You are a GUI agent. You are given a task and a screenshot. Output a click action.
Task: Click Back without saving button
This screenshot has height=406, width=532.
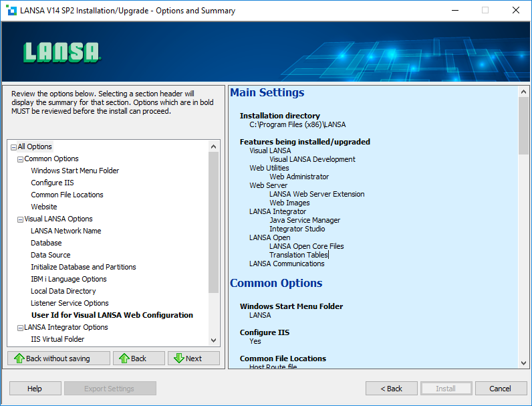[x=59, y=358]
